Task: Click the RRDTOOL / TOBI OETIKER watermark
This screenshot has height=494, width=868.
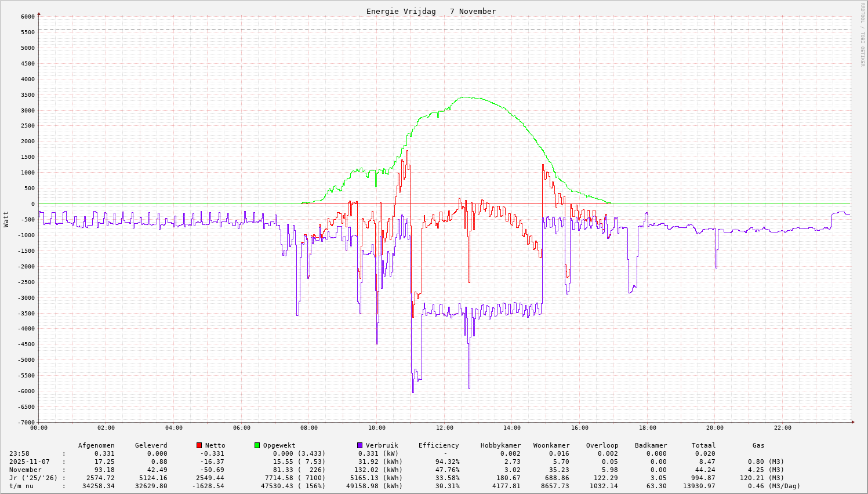Action: click(x=862, y=34)
